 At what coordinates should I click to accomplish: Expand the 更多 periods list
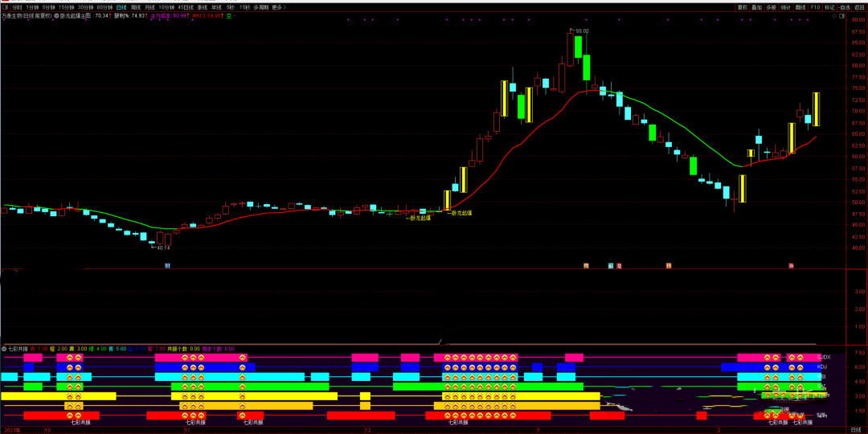pyautogui.click(x=279, y=7)
